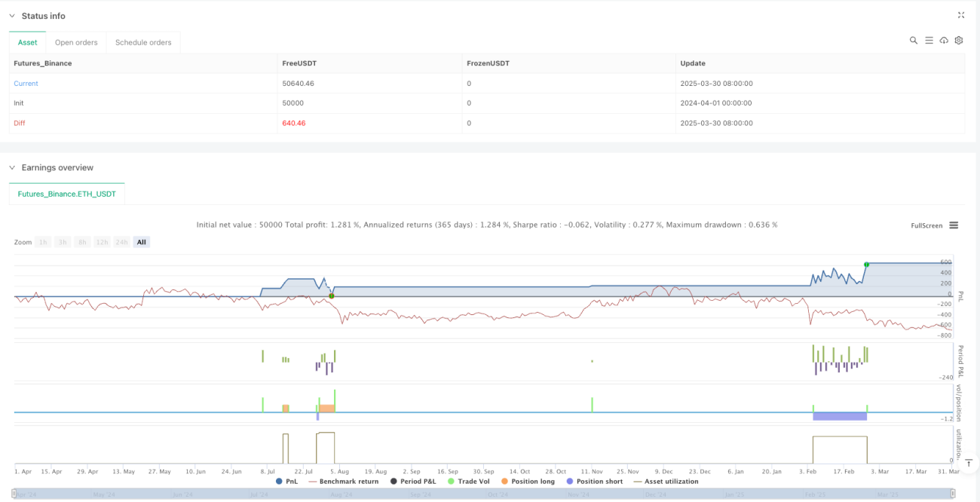Toggle the Benchmark return legend item
The image size is (980, 502).
[x=343, y=481]
